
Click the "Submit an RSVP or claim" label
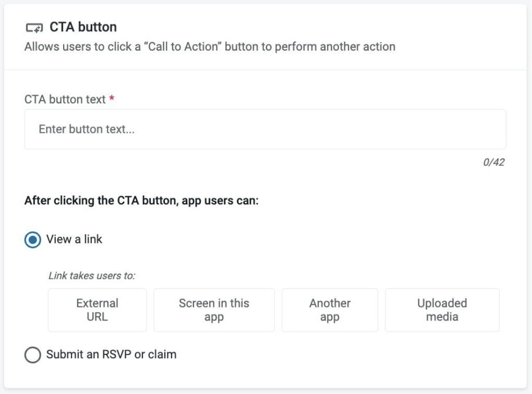pos(111,354)
